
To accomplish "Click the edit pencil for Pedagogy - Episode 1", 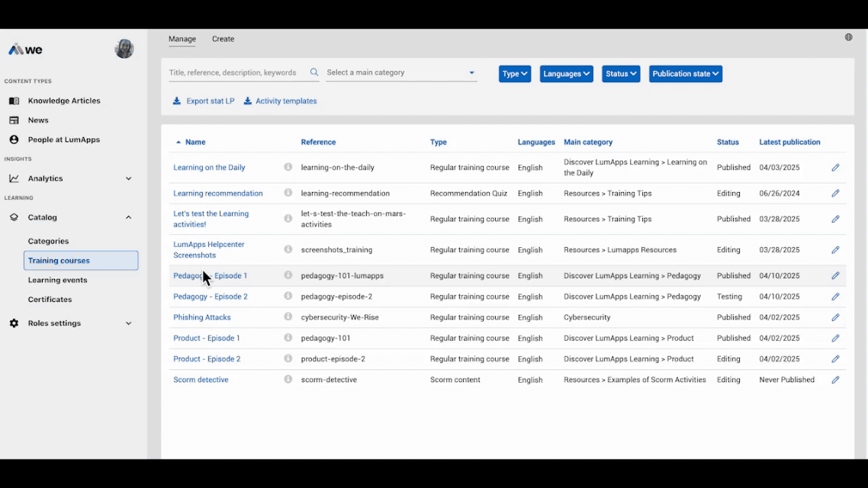I will coord(835,275).
